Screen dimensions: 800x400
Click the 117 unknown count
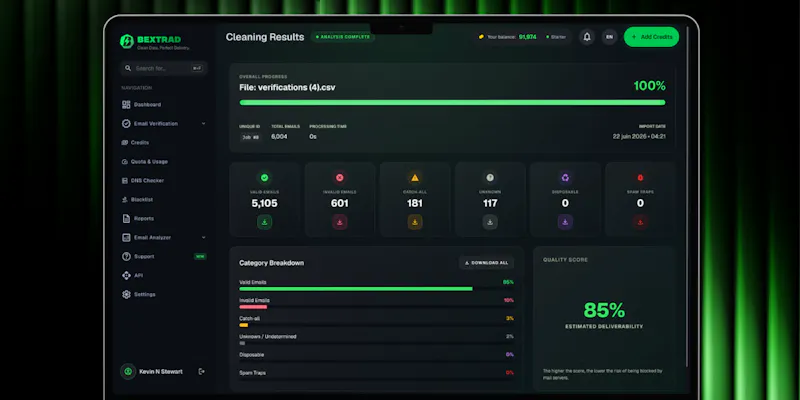pos(490,204)
